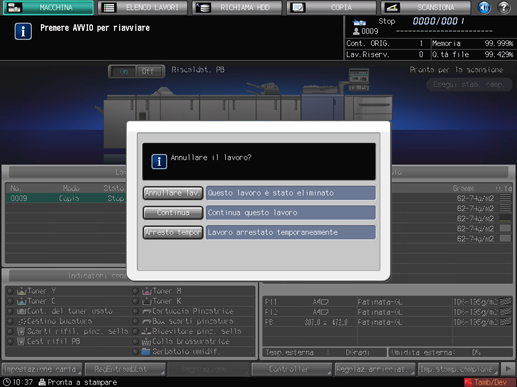Click the Toner C indicator

36,301
